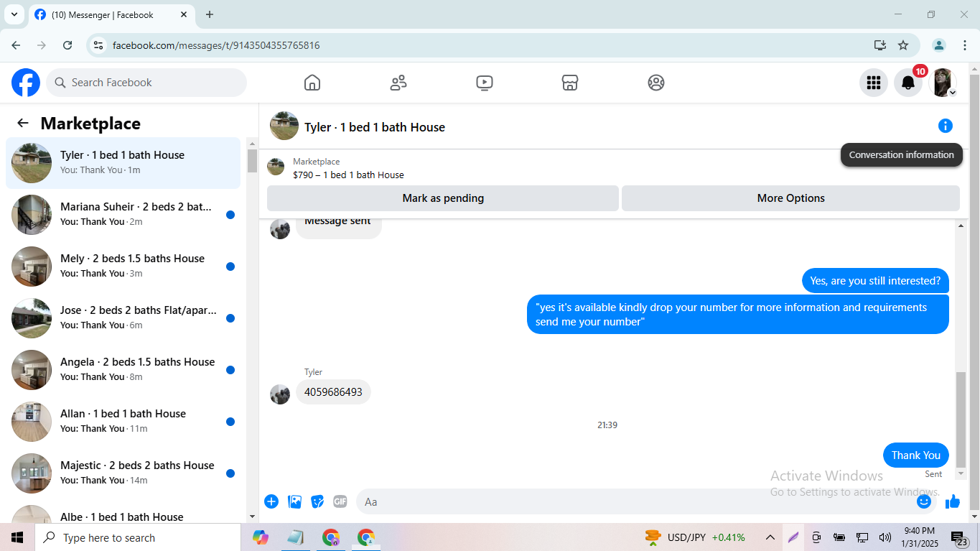Open a new browser tab
The height and width of the screenshot is (551, 980).
pyautogui.click(x=210, y=14)
